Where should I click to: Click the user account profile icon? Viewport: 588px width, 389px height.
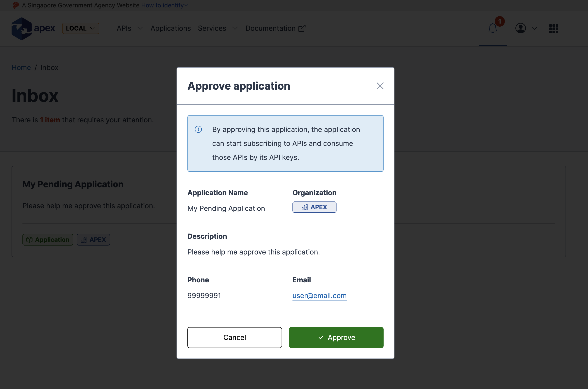521,28
